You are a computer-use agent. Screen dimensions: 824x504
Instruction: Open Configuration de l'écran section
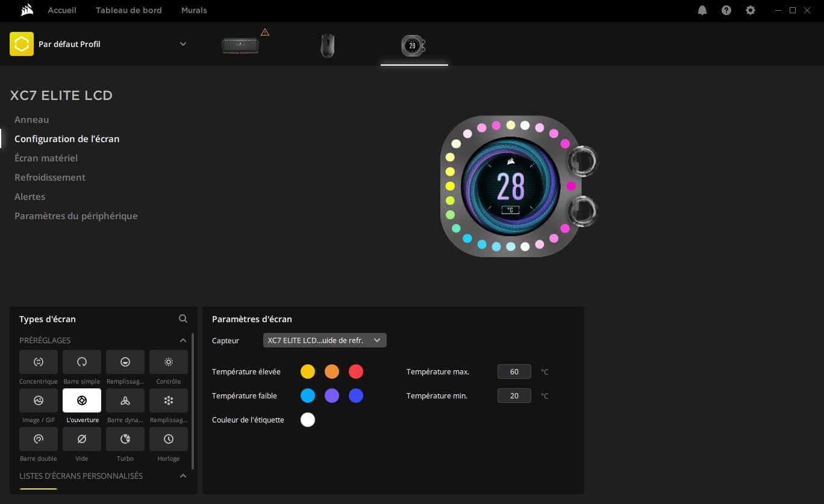coord(67,138)
